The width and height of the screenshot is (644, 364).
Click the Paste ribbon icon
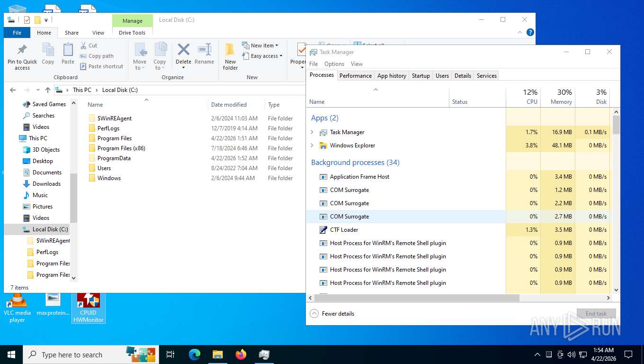point(68,50)
